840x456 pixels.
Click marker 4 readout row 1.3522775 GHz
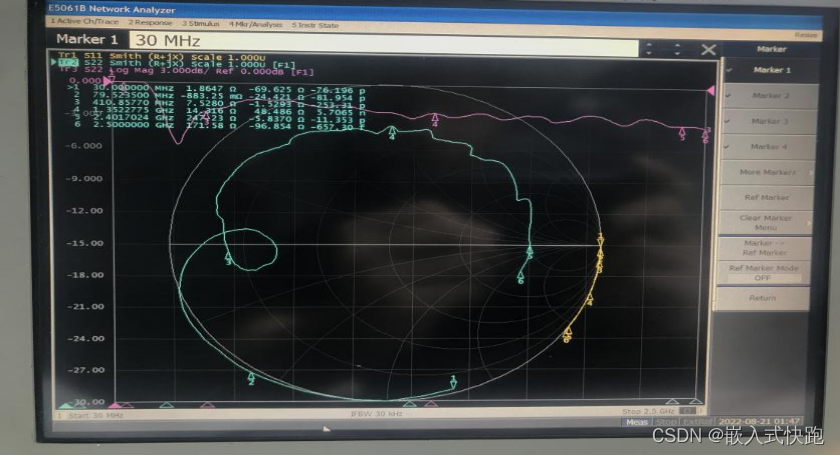216,111
